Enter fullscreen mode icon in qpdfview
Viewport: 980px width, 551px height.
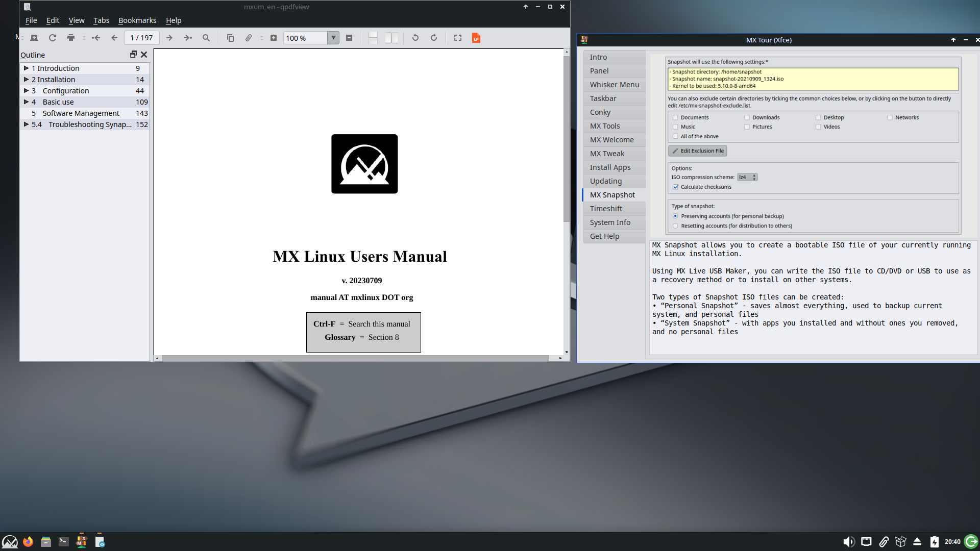(458, 38)
